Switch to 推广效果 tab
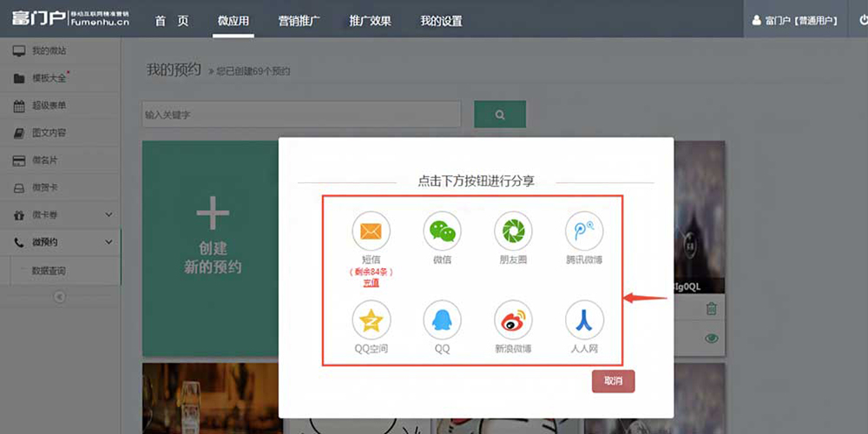 click(370, 21)
